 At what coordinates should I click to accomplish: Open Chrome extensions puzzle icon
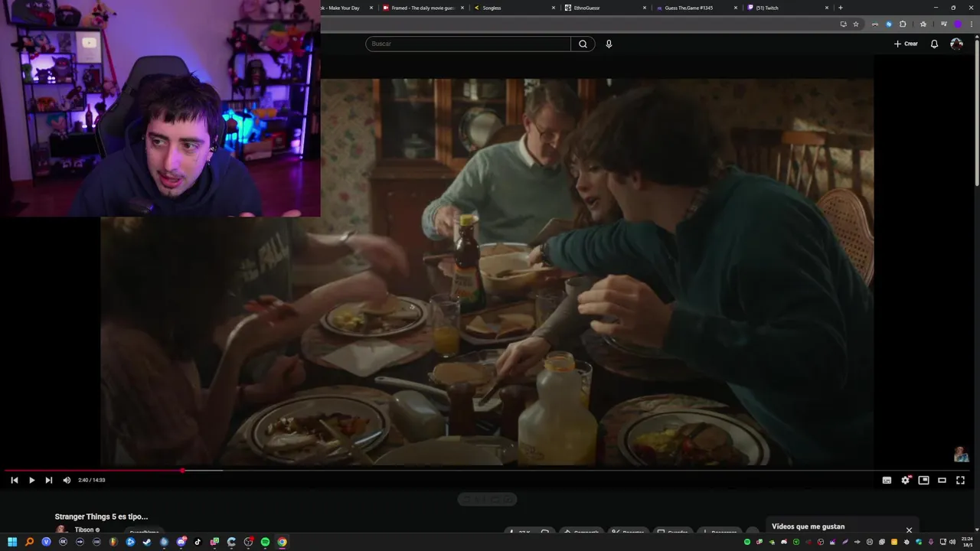click(903, 24)
